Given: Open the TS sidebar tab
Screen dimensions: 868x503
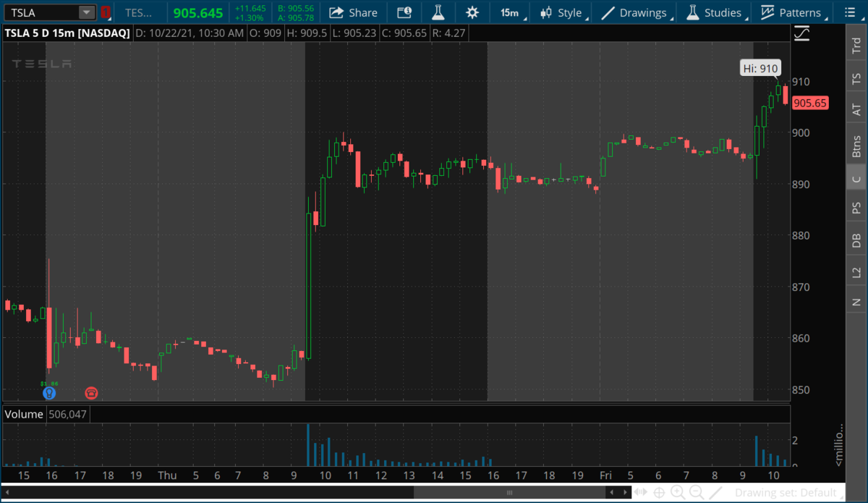Looking at the screenshot, I should click(856, 77).
